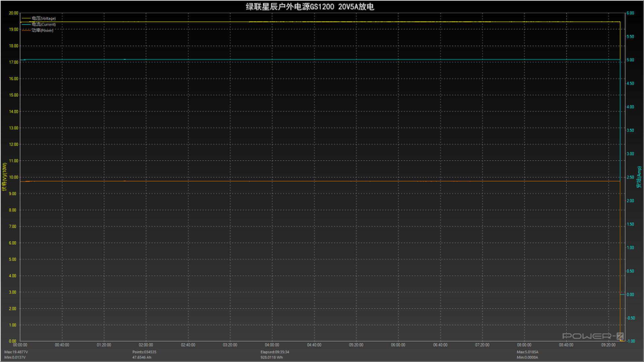Screen dimensions: 644x362
Task: Click the 08:00:00 time axis marker
Action: click(x=524, y=345)
